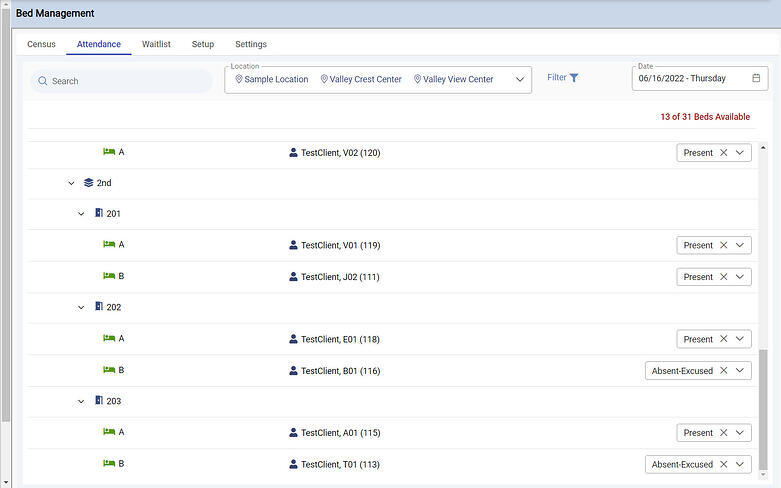Image resolution: width=781 pixels, height=488 pixels.
Task: Select the Attendance tab
Action: (99, 44)
